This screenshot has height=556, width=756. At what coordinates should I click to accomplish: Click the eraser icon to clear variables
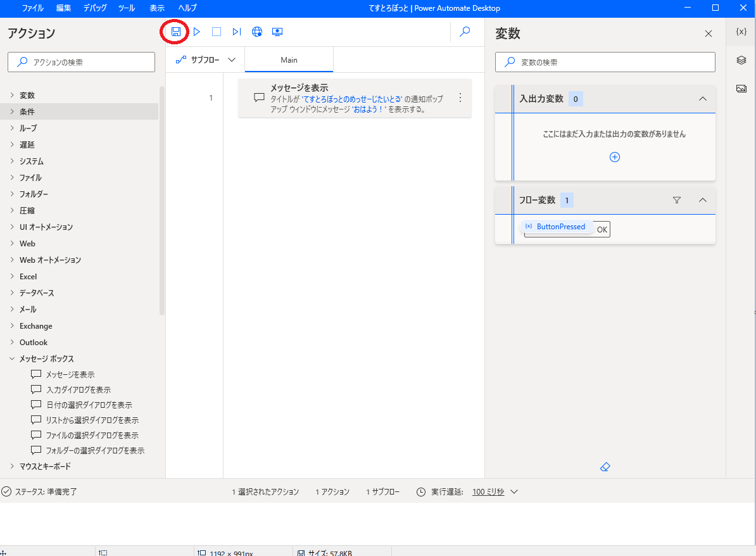[605, 467]
